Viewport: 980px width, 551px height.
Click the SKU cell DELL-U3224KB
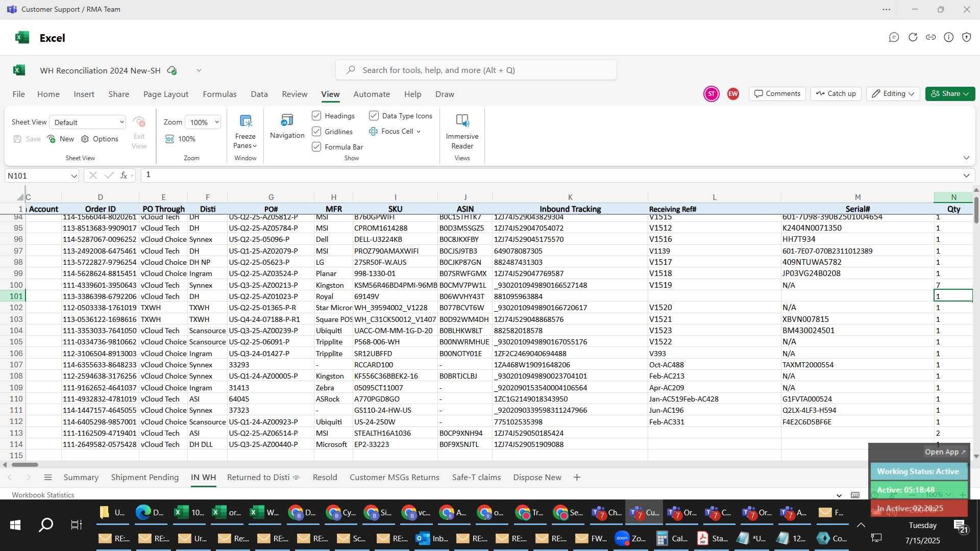pyautogui.click(x=395, y=239)
